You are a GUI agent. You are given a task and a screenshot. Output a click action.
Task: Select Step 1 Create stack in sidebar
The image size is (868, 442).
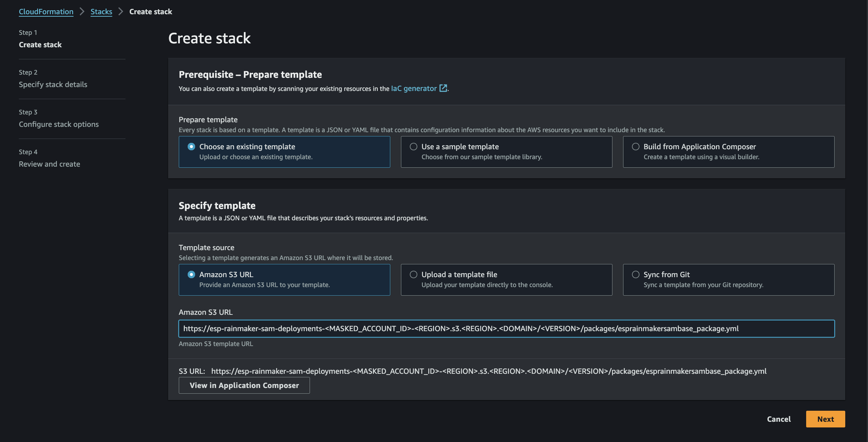click(40, 45)
